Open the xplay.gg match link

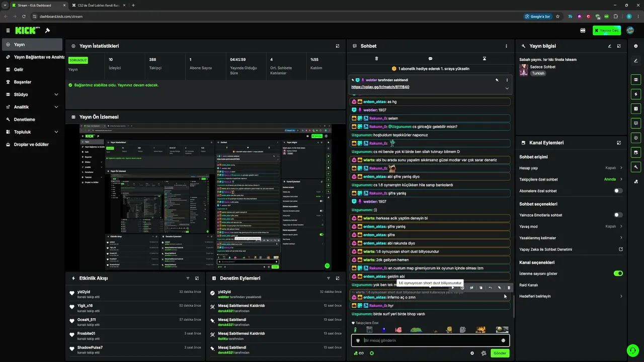coord(380,87)
